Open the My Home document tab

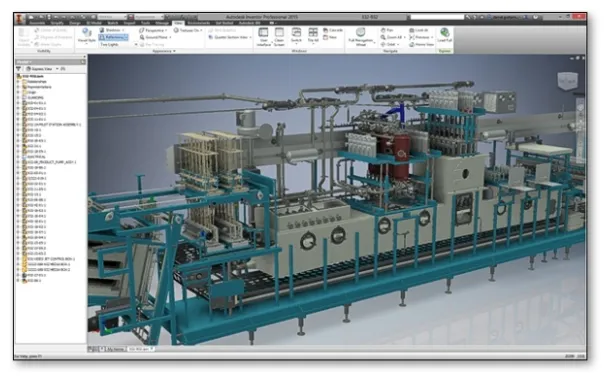coord(115,349)
